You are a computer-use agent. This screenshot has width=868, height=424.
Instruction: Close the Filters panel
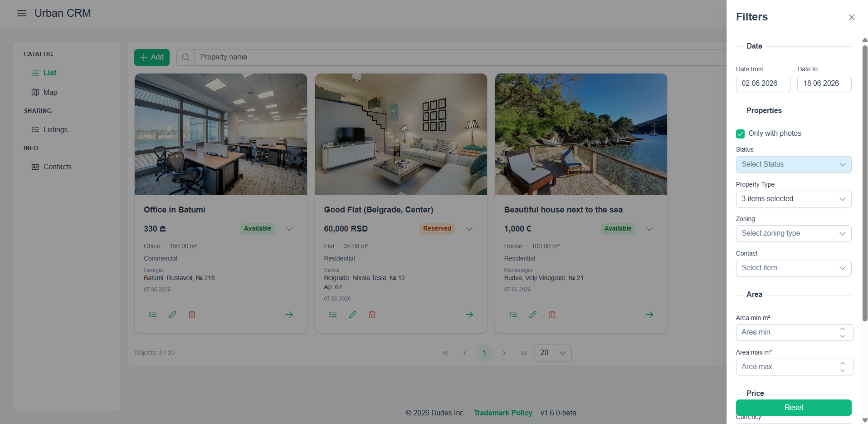[x=851, y=17]
